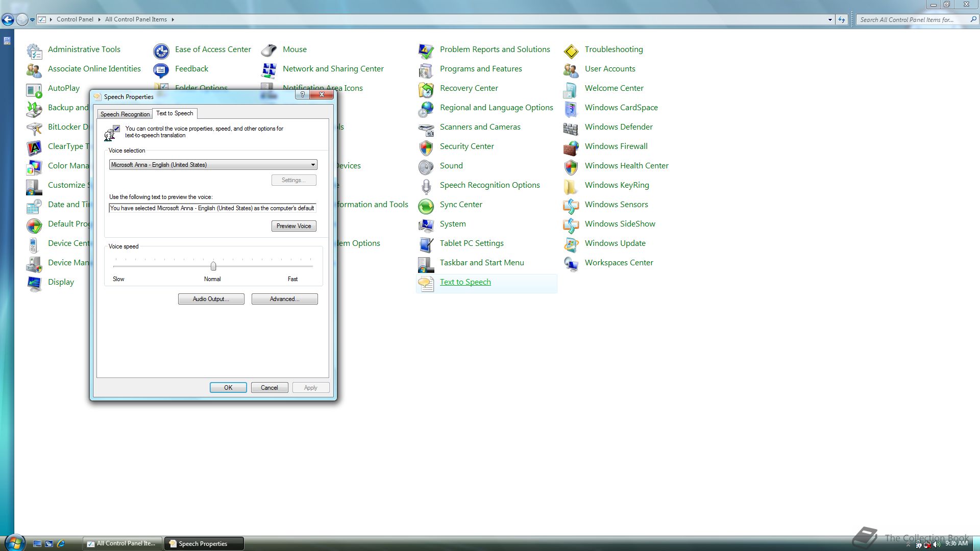Screen dimensions: 980x551
Task: Click in the voice preview text field
Action: 212,208
